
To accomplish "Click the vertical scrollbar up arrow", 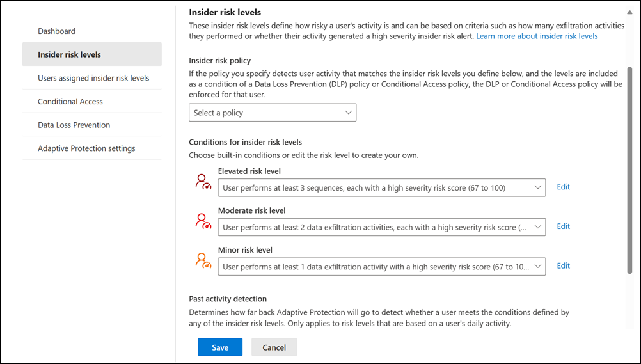I will point(629,12).
